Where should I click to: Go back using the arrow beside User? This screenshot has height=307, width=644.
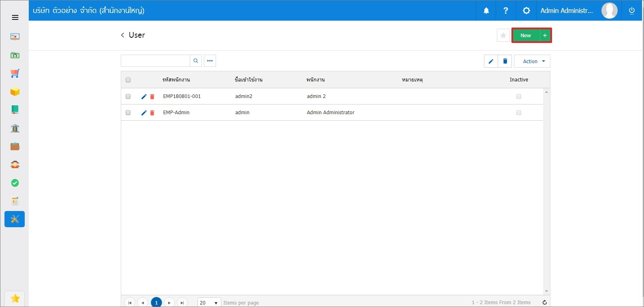coord(122,35)
